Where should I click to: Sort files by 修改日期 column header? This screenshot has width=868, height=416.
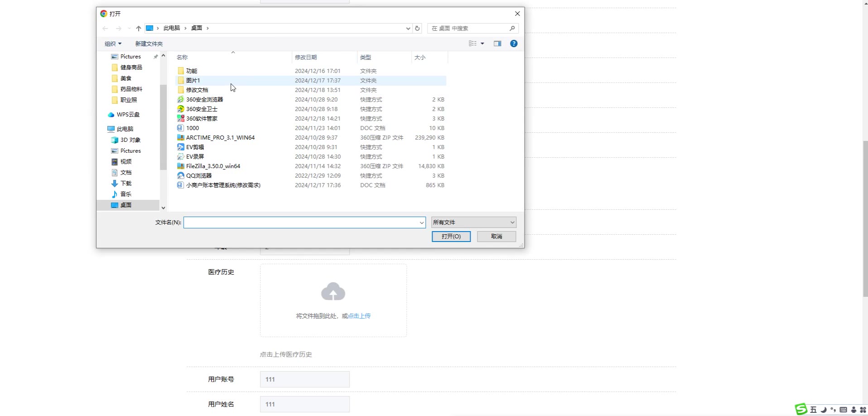[x=306, y=58]
